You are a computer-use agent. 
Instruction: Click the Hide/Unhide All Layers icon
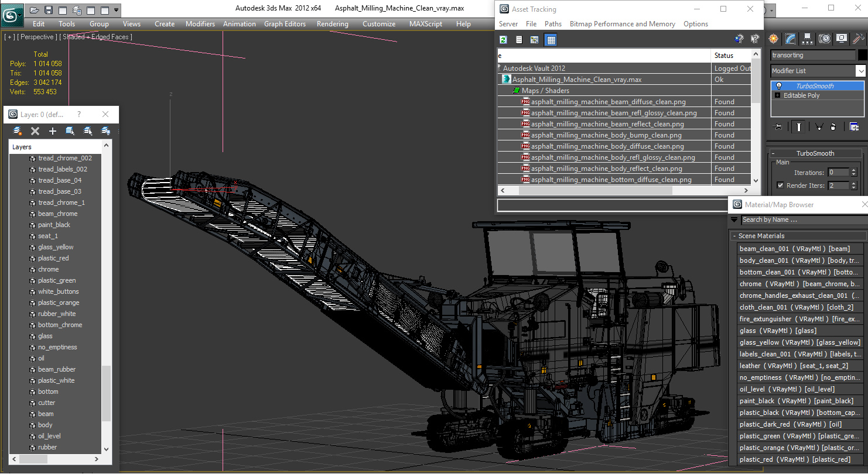(105, 131)
